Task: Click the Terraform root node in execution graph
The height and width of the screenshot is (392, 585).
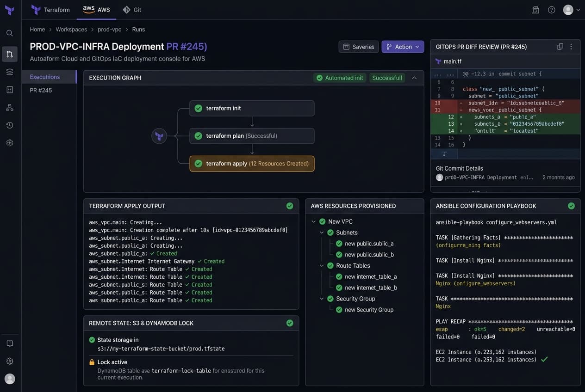Action: click(159, 136)
